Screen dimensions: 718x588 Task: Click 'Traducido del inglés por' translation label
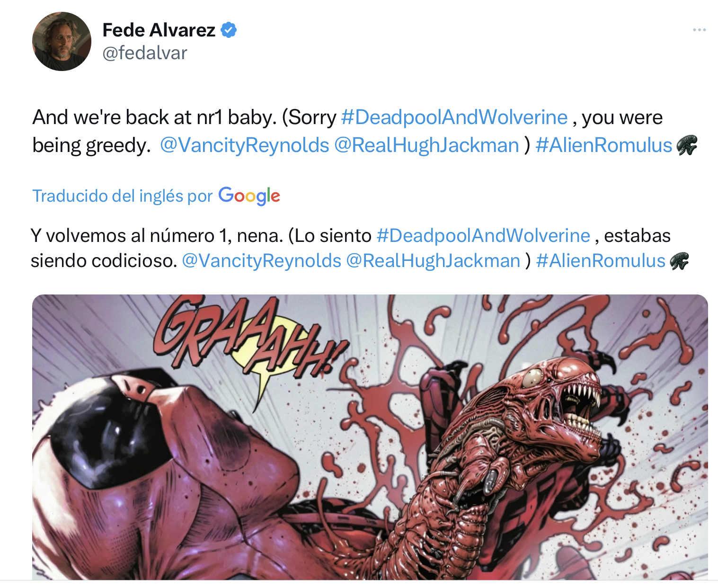(x=123, y=196)
